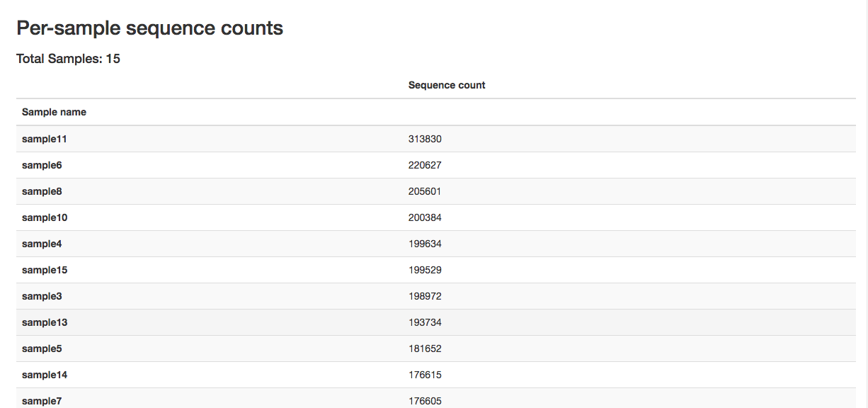This screenshot has height=408, width=868.
Task: Click the sequence count value 220627
Action: click(425, 165)
